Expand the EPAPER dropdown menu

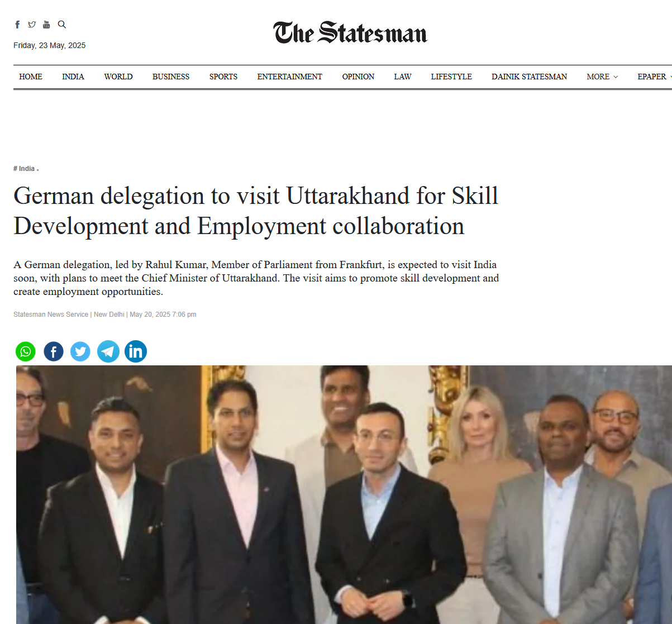tap(654, 77)
